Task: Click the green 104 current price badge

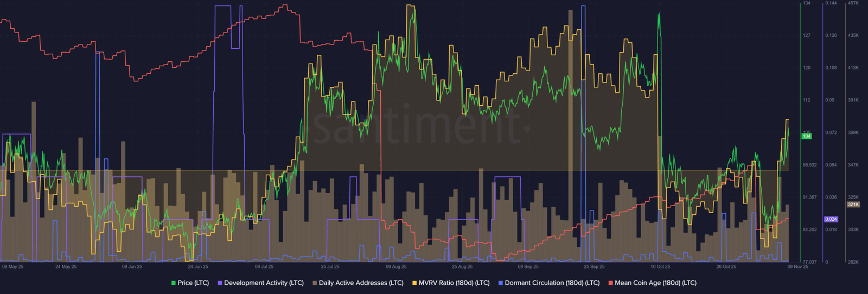Action: (807, 136)
